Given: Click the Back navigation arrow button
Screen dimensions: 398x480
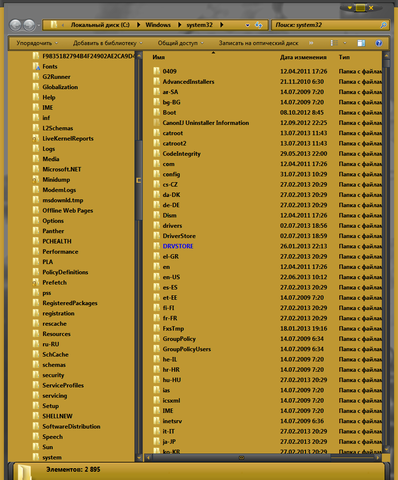Looking at the screenshot, I should pyautogui.click(x=15, y=25).
